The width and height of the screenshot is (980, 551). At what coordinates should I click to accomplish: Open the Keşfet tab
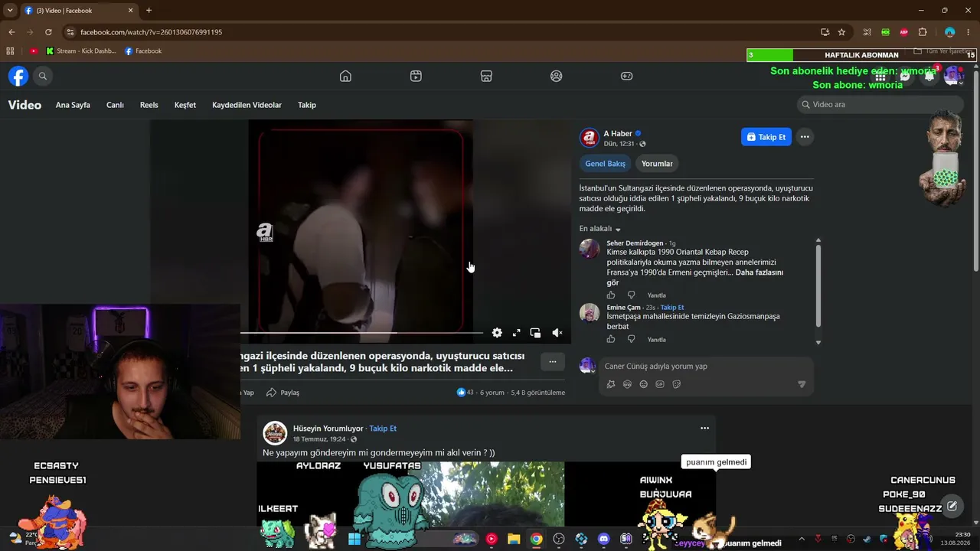pyautogui.click(x=185, y=105)
